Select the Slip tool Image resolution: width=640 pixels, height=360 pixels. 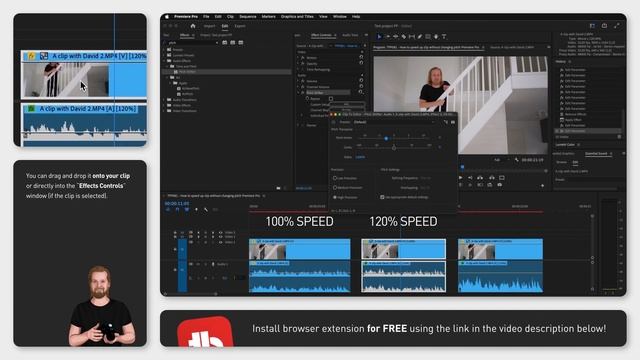tap(411, 37)
